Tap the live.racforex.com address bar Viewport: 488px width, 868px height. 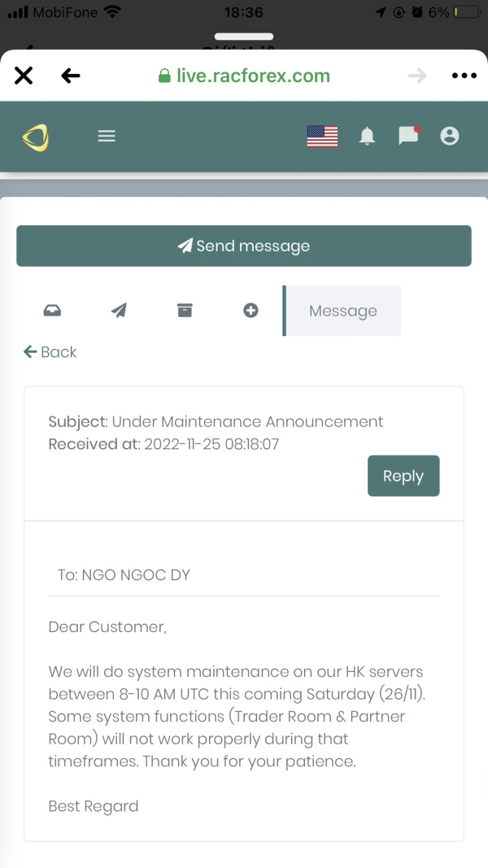tap(244, 76)
